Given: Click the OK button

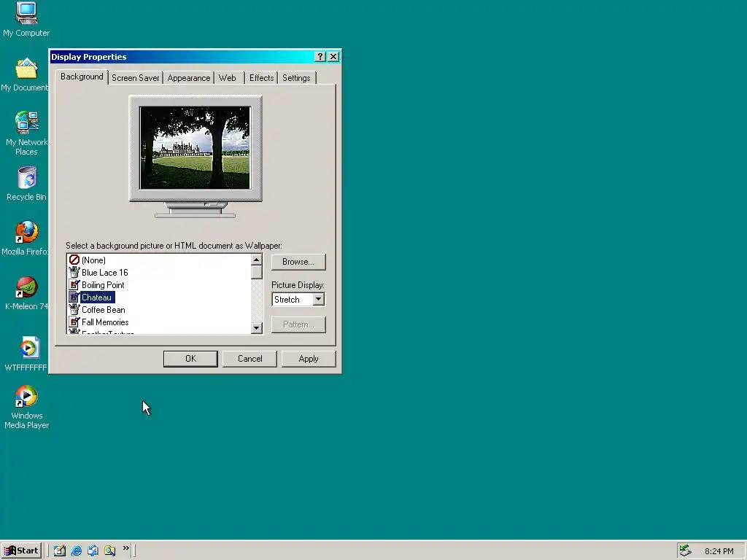Looking at the screenshot, I should pos(190,359).
